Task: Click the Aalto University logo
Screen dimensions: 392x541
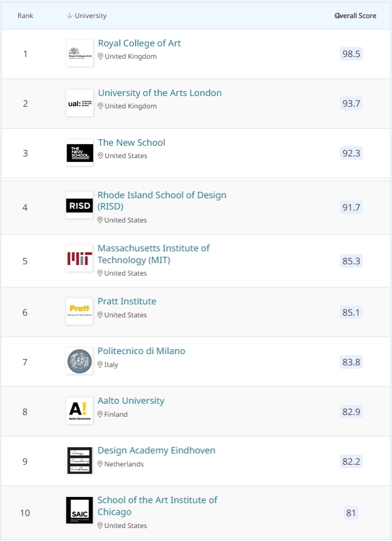Action: click(79, 411)
